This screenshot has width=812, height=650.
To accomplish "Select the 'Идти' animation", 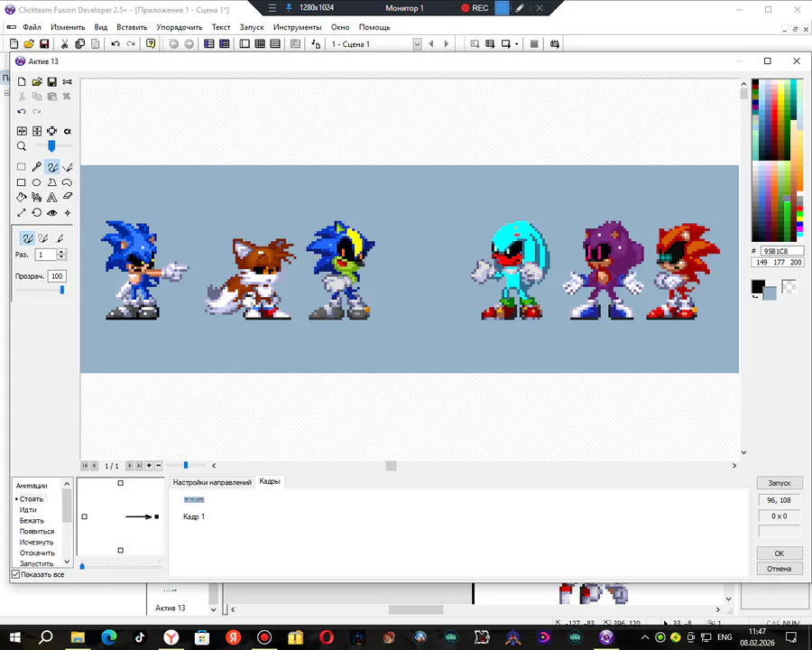I will (x=28, y=509).
